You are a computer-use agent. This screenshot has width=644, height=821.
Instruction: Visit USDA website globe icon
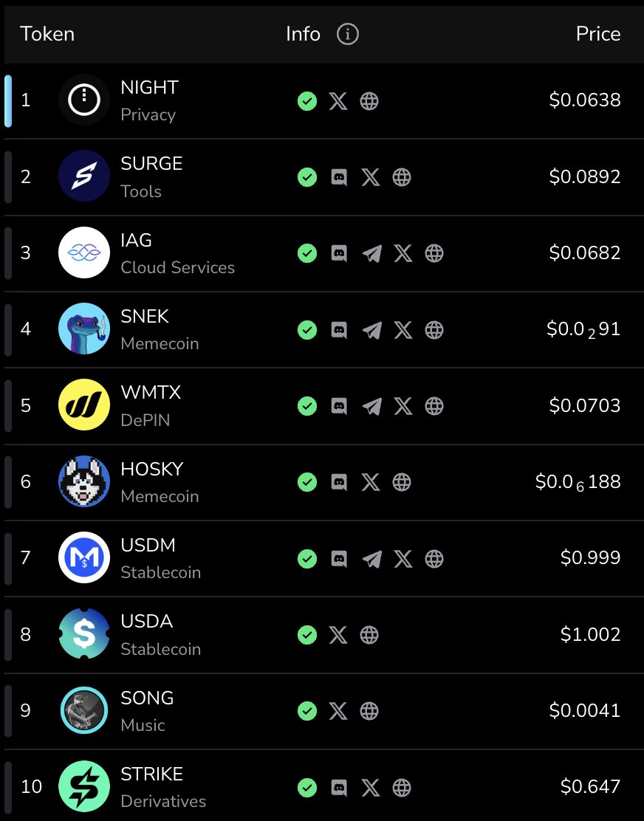coord(369,635)
